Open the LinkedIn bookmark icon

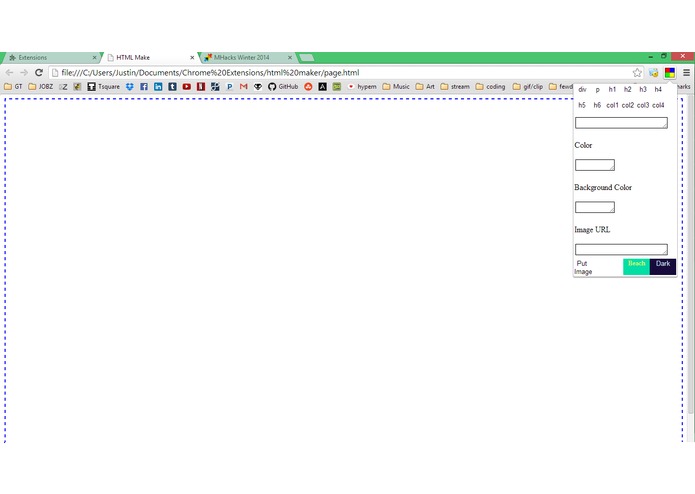pos(158,86)
